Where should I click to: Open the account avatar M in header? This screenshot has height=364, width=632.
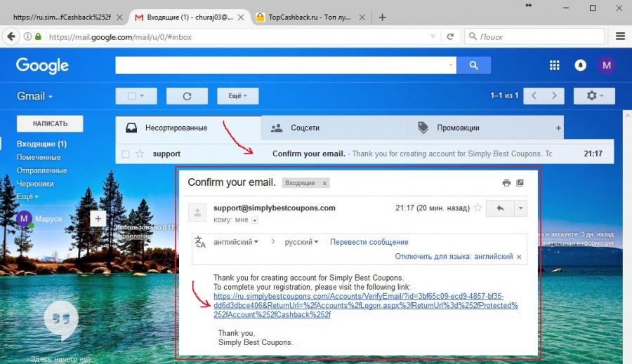click(x=606, y=65)
